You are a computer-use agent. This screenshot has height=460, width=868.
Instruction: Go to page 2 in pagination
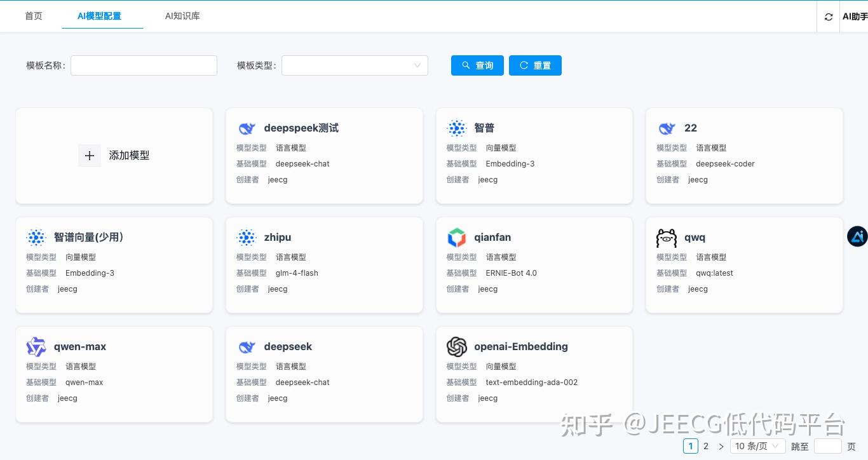pos(706,447)
